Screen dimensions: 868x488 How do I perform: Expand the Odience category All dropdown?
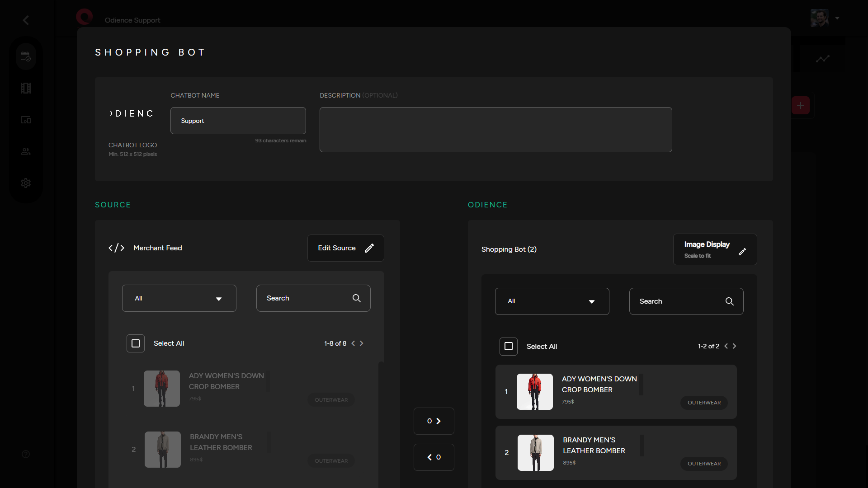pyautogui.click(x=552, y=301)
